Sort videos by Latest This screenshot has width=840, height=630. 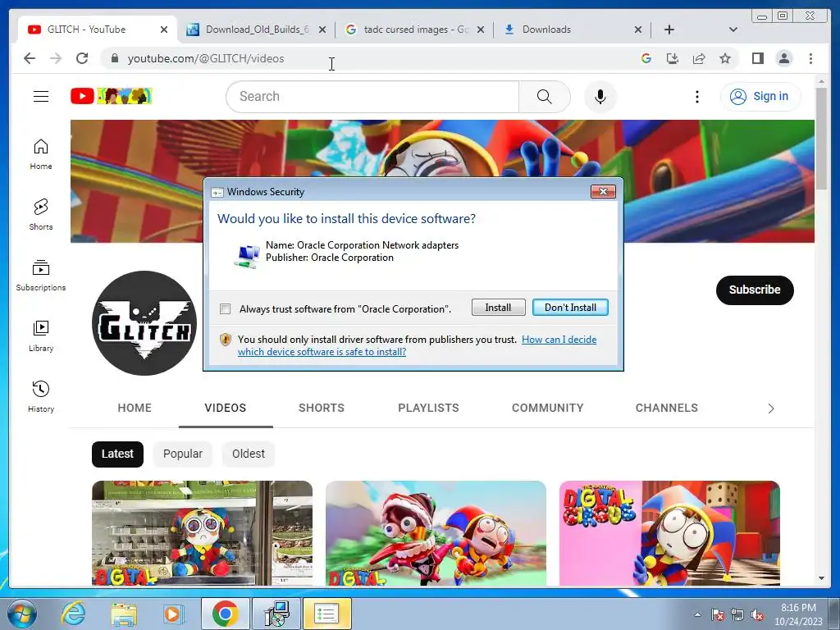point(117,454)
